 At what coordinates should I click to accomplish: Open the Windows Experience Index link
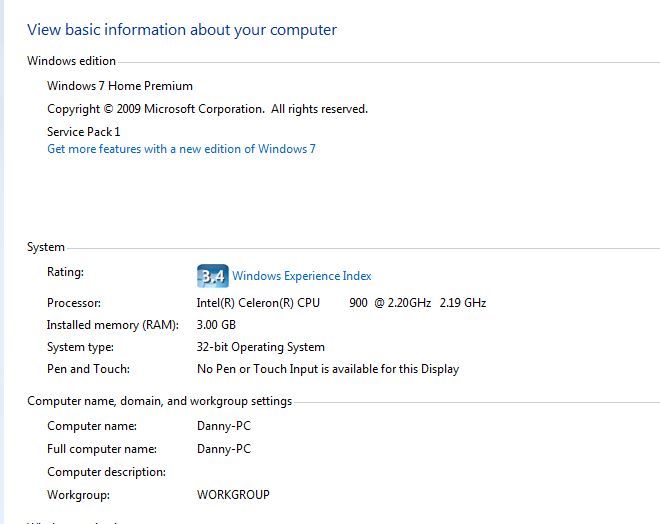point(301,276)
